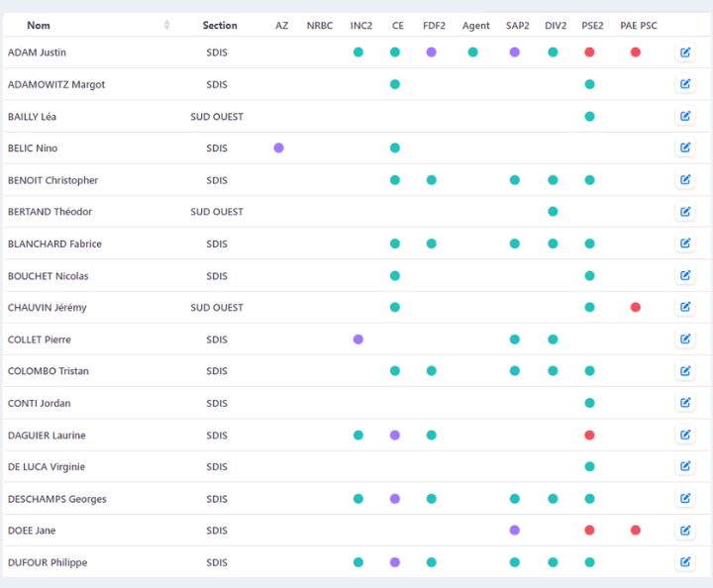
Task: Click purple AZ dot for BELIC Nino
Action: 278,147
